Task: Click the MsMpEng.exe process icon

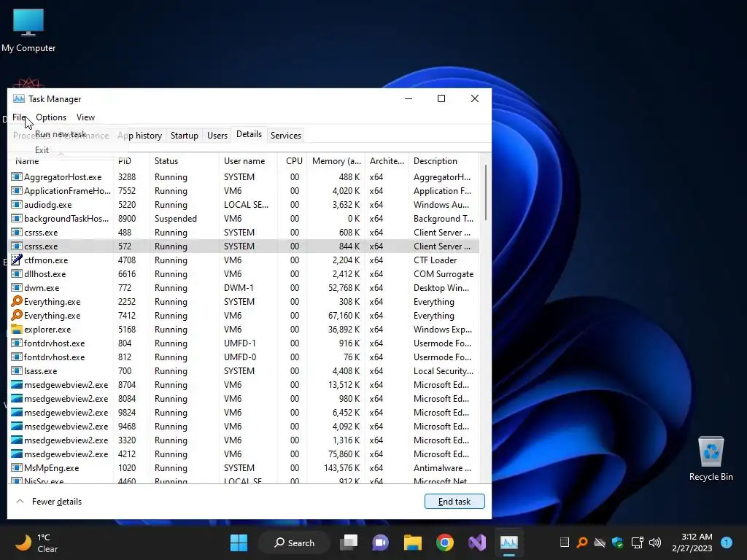Action: 17,467
